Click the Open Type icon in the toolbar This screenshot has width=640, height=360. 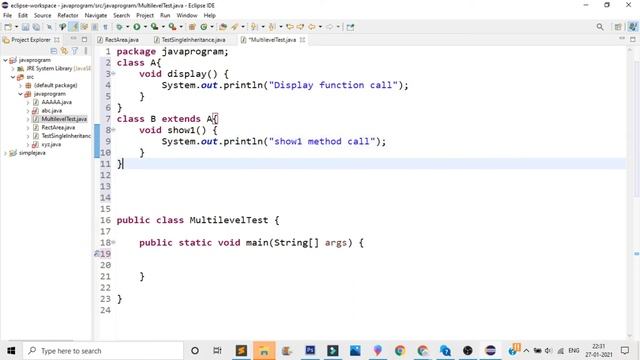222,27
